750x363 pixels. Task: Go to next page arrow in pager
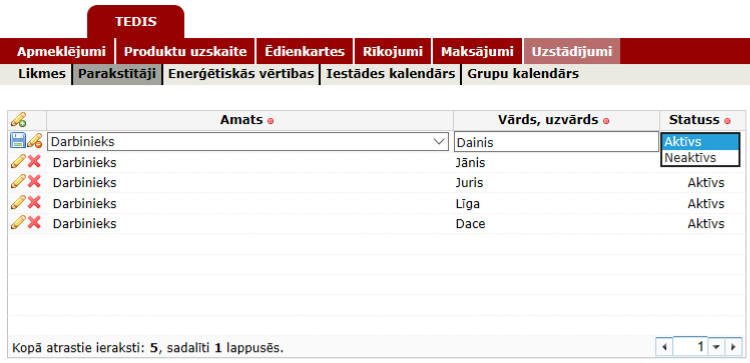[x=733, y=347]
